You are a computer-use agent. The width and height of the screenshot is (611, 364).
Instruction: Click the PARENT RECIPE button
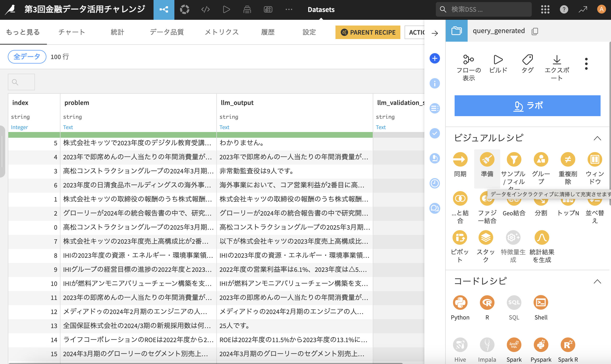(x=368, y=32)
